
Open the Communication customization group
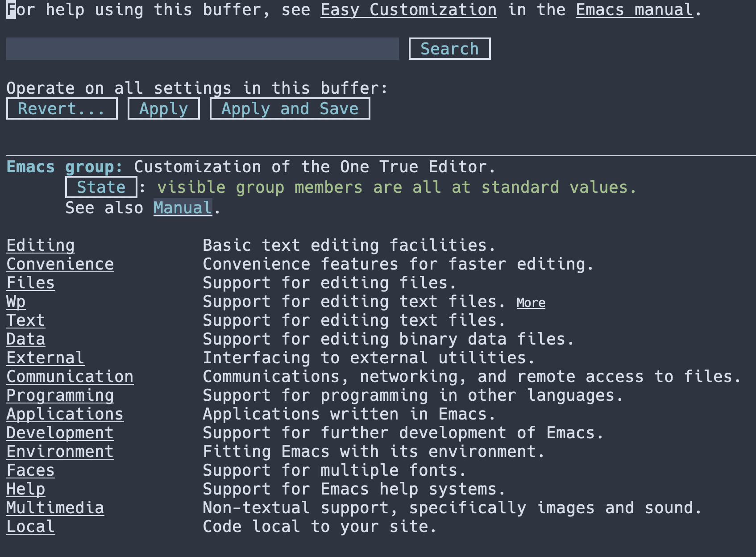click(x=70, y=376)
